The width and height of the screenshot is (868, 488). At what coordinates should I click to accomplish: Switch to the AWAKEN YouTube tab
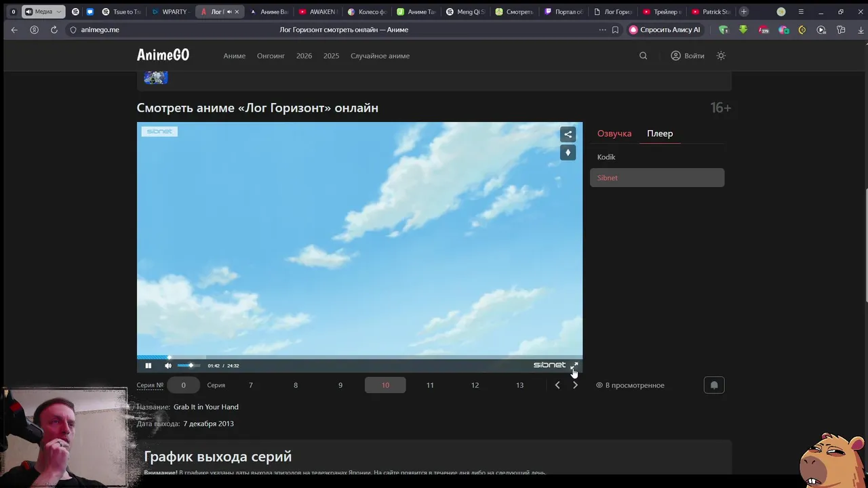(x=317, y=12)
